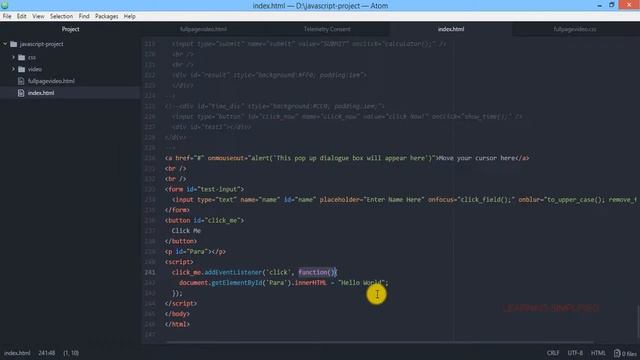Click the button id="click_me" line
Screen dimensions: 640x360
[x=204, y=220]
